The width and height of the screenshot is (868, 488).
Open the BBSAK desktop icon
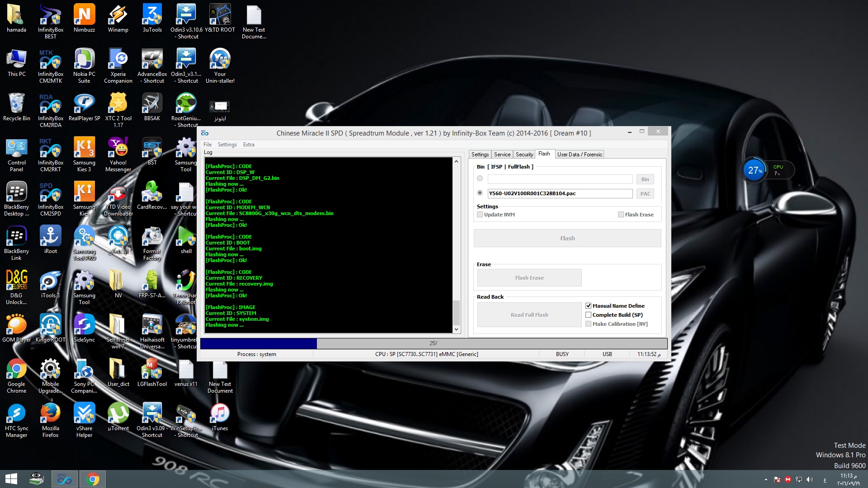pyautogui.click(x=152, y=107)
